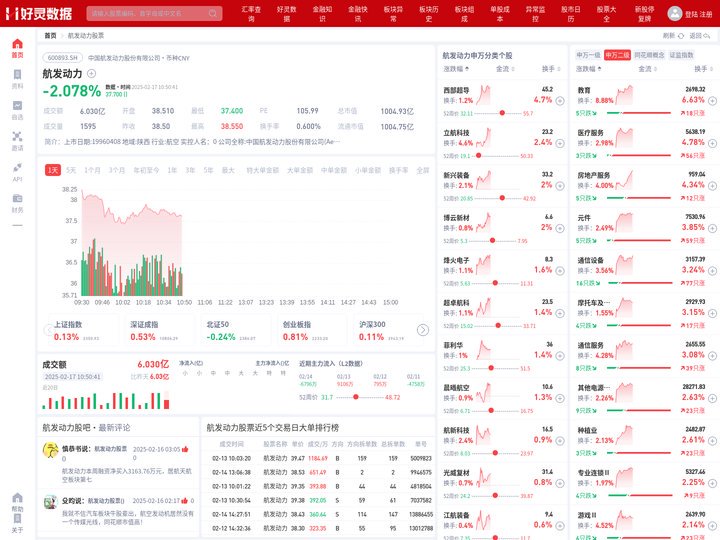The image size is (720, 540).
Task: Add 立航科技 using its plus icon
Action: pos(560,143)
